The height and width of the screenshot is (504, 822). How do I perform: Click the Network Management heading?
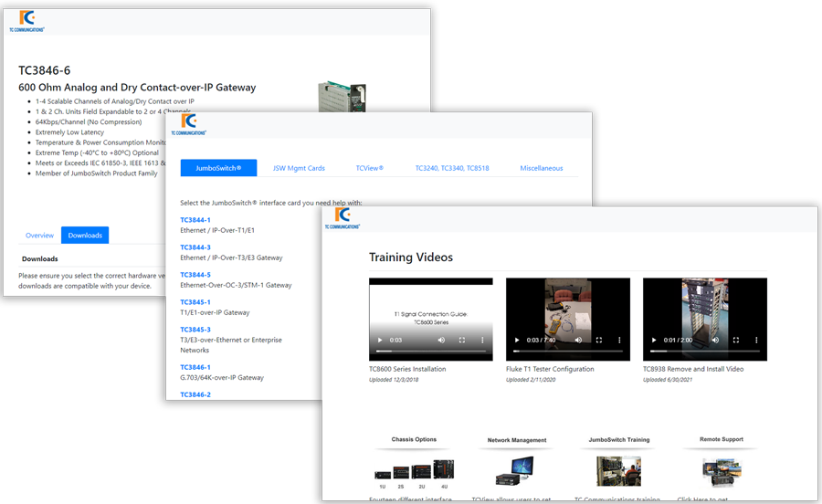[517, 440]
